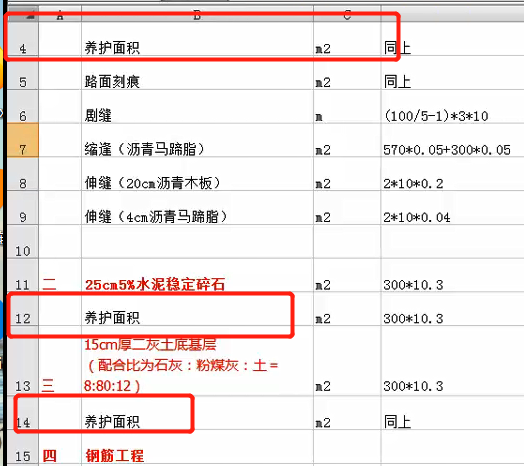Viewport: 524px width, 466px height.
Task: Click unit 'm2' in row 9
Action: [323, 218]
